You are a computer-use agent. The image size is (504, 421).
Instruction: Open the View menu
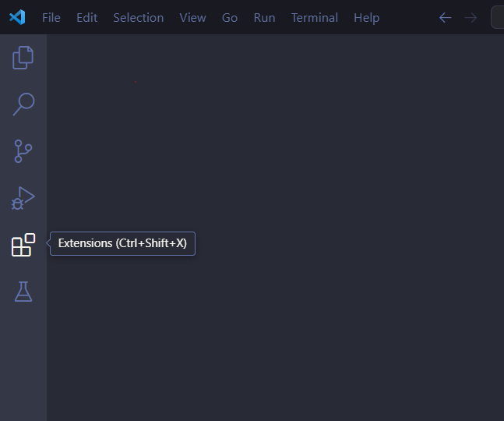(x=192, y=17)
